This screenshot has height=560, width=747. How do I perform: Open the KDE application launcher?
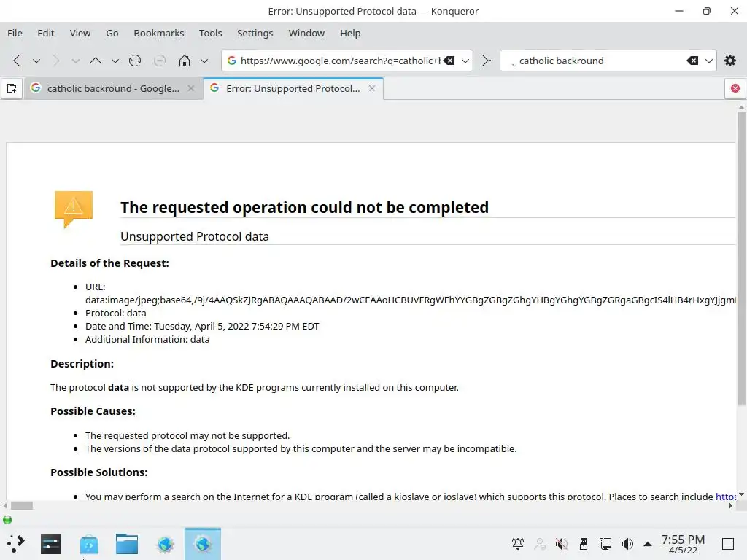coord(16,544)
